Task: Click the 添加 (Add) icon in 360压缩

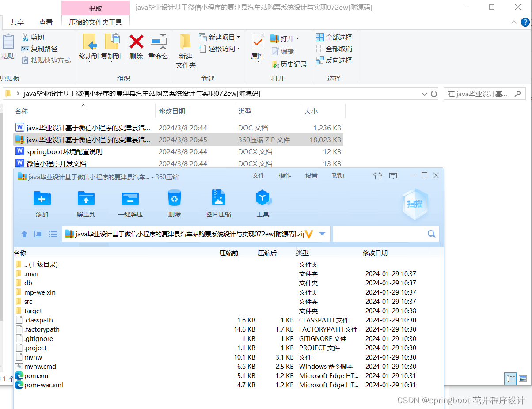Action: 42,198
